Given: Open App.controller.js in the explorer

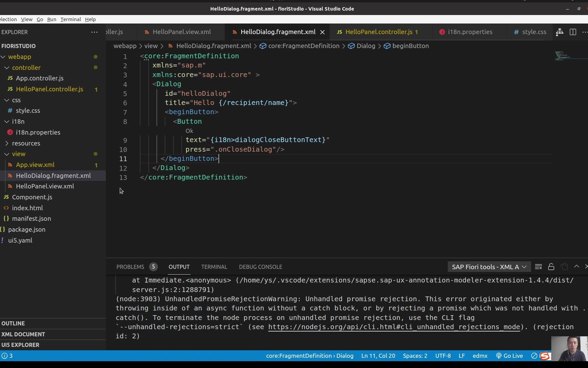Looking at the screenshot, I should (40, 78).
